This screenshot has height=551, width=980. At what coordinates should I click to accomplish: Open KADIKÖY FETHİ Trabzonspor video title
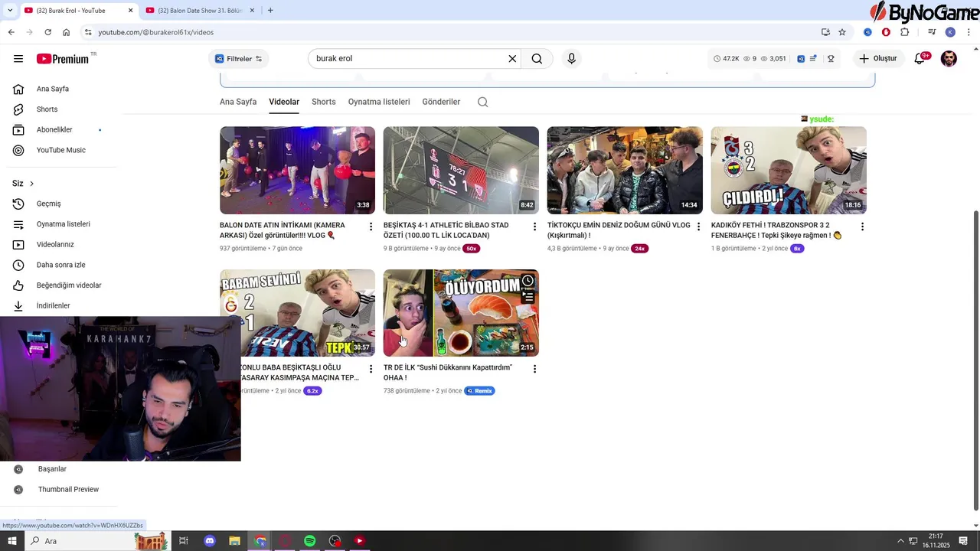pyautogui.click(x=776, y=230)
